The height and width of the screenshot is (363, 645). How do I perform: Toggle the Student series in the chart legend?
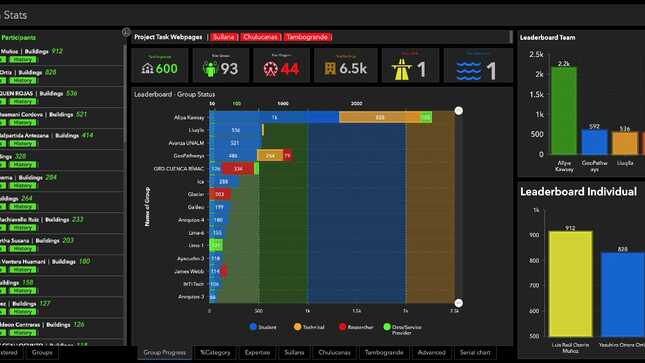coord(263,327)
